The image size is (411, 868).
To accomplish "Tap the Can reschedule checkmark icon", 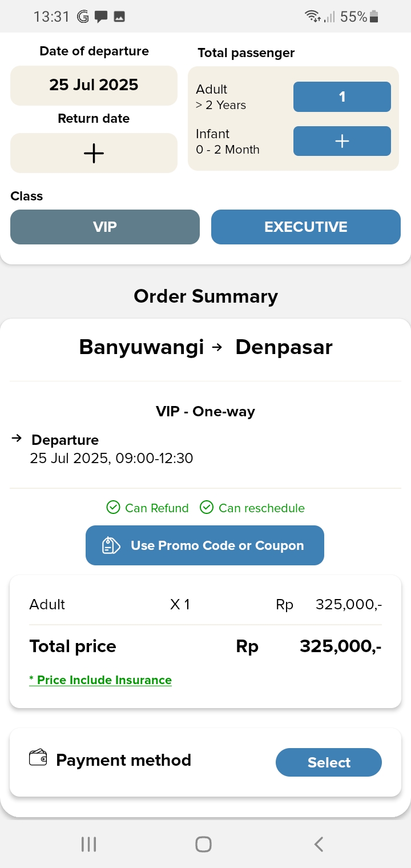I will pos(207,507).
